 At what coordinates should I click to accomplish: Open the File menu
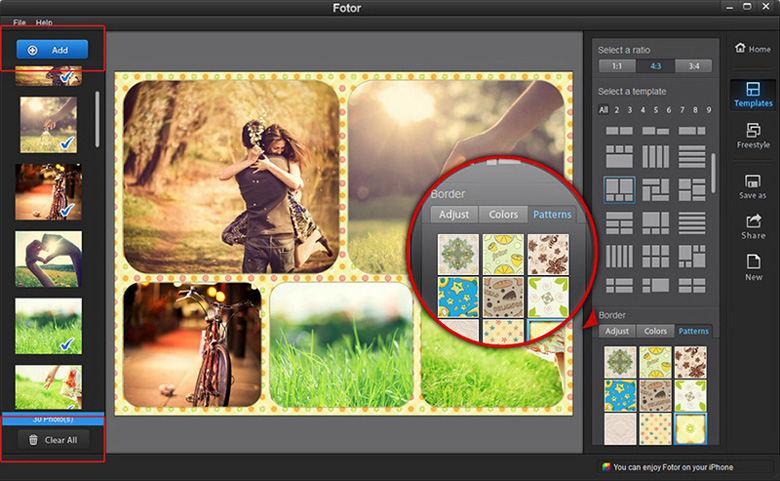(x=20, y=22)
